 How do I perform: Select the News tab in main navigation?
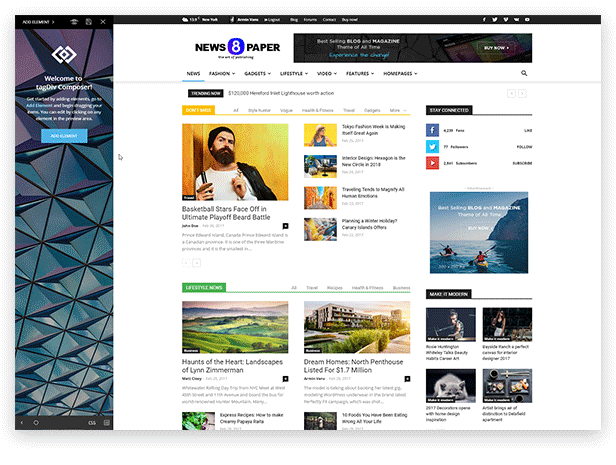(x=193, y=74)
